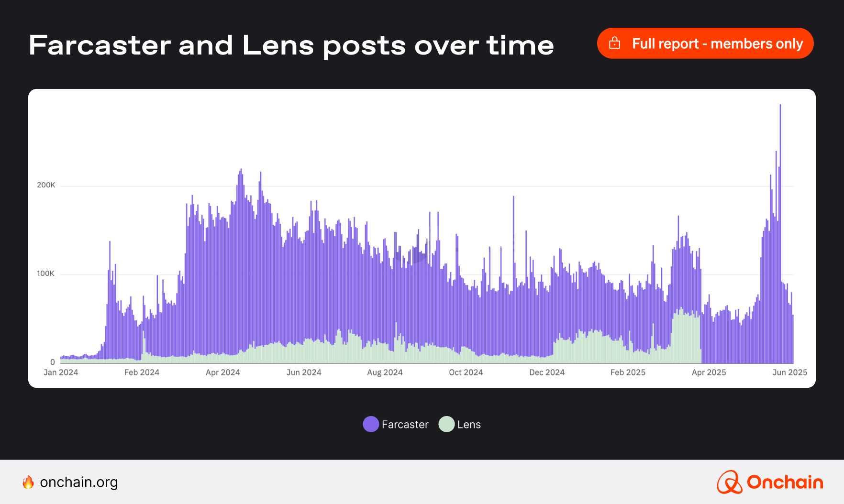Open the Full report - members only button
The image size is (844, 504).
(x=705, y=44)
